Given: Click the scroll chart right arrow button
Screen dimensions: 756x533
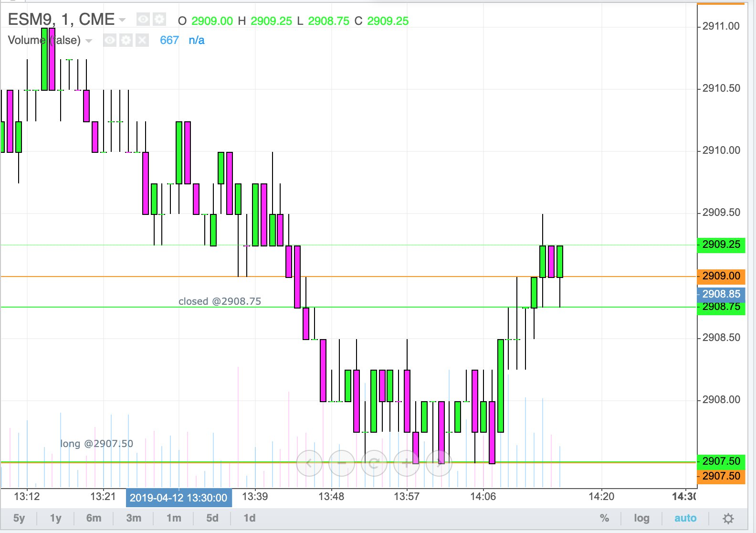Looking at the screenshot, I should tap(439, 463).
